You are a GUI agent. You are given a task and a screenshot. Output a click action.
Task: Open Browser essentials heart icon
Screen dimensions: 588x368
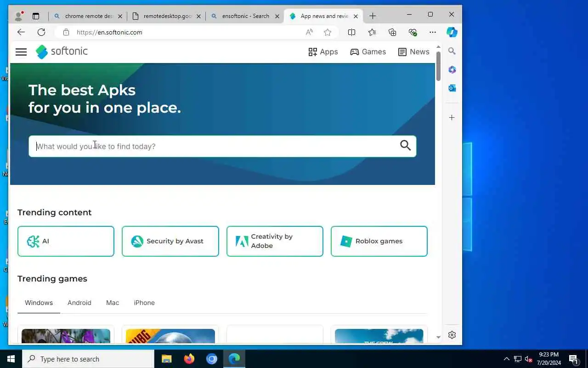(413, 32)
